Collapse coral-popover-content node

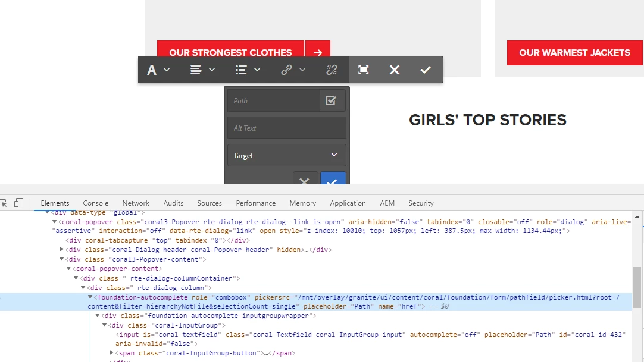click(x=68, y=269)
